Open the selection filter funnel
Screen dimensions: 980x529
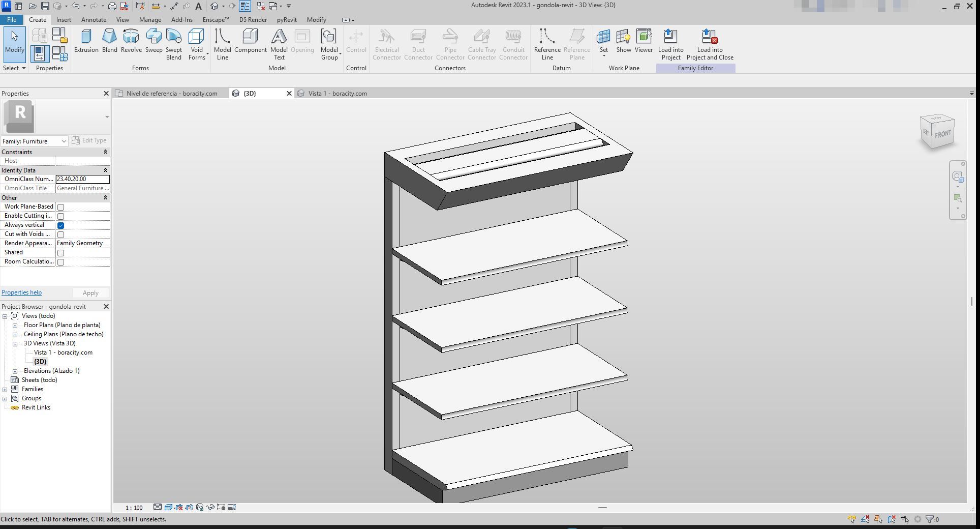tap(930, 519)
